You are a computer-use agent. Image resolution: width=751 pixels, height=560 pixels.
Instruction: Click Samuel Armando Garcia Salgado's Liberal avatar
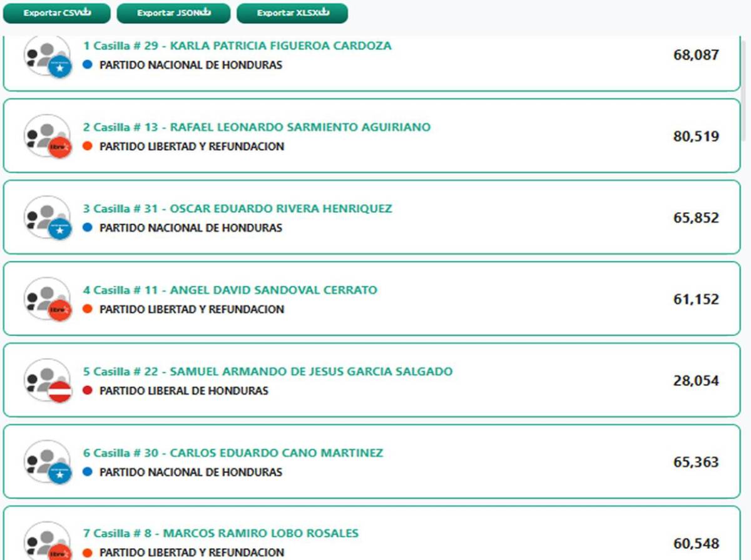[48, 380]
